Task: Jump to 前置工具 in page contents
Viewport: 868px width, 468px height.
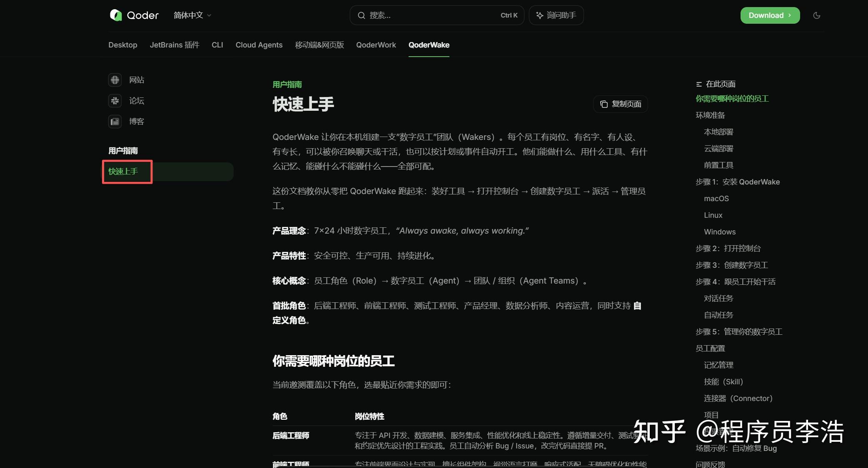Action: 718,165
